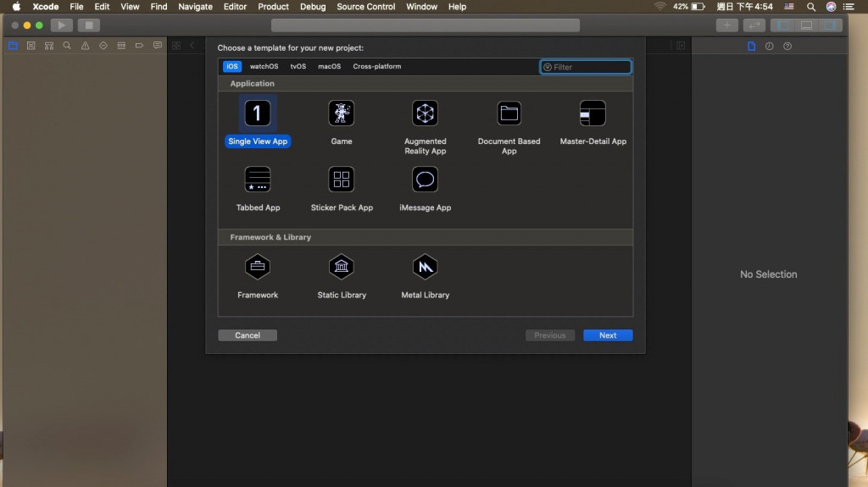
Task: Show the Report navigator icon
Action: pyautogui.click(x=158, y=46)
